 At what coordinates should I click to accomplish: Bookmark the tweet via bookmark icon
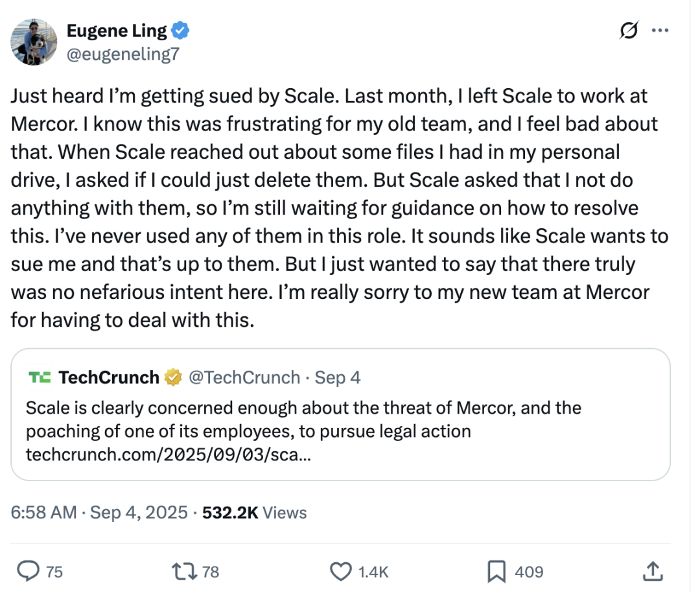[x=496, y=571]
